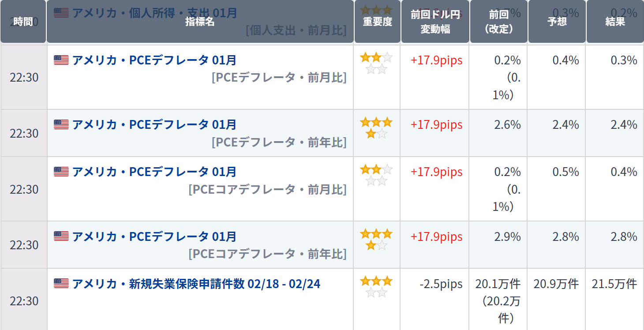644x330 pixels.
Task: Open the アメリカ・新規失業保険申請件数 02/18 - 02/24 link
Action: pyautogui.click(x=196, y=284)
